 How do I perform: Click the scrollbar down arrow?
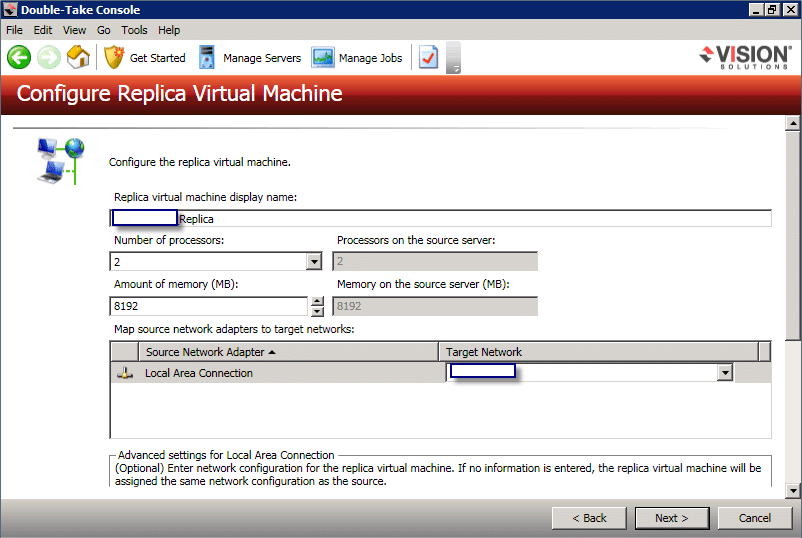click(793, 490)
